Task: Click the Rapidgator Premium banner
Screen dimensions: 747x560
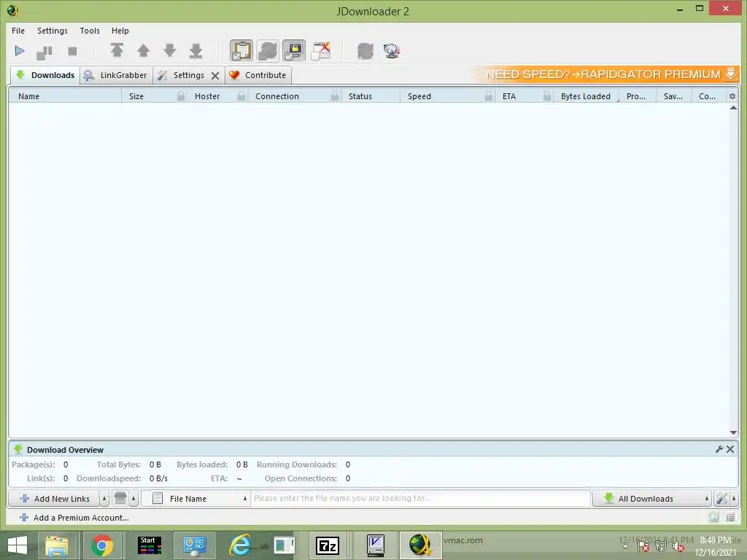Action: click(606, 74)
